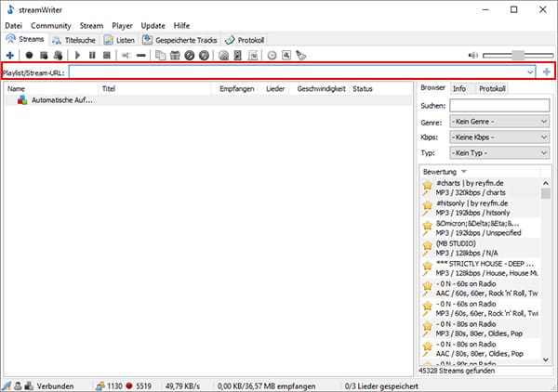Viewport: 558px width, 392px height.
Task: Click the Suchen search field
Action: coord(499,106)
